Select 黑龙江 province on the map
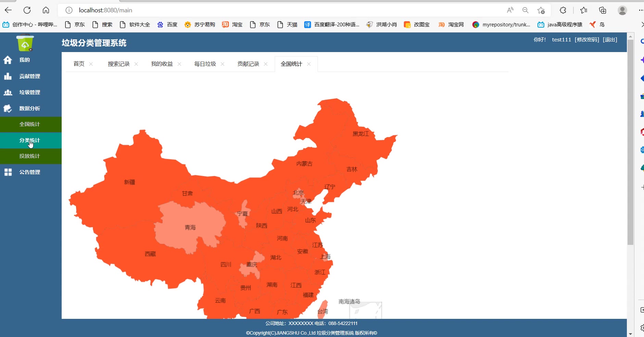 pyautogui.click(x=361, y=134)
